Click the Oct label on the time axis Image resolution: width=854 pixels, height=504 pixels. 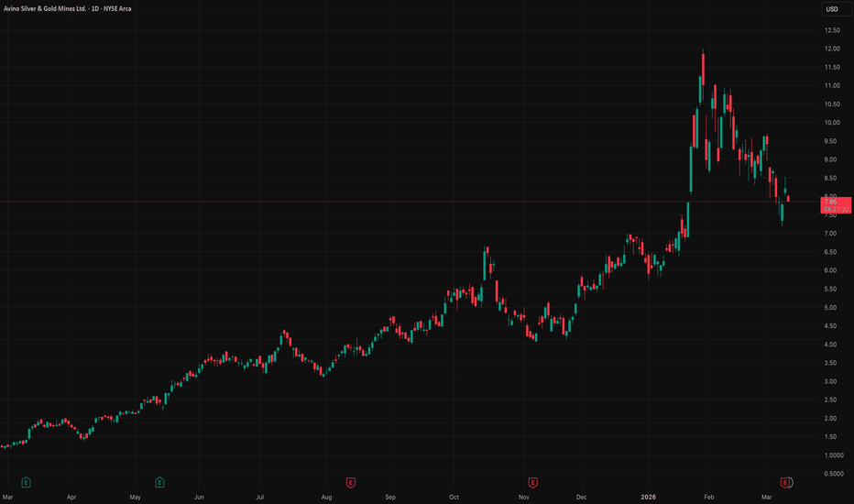coord(454,497)
